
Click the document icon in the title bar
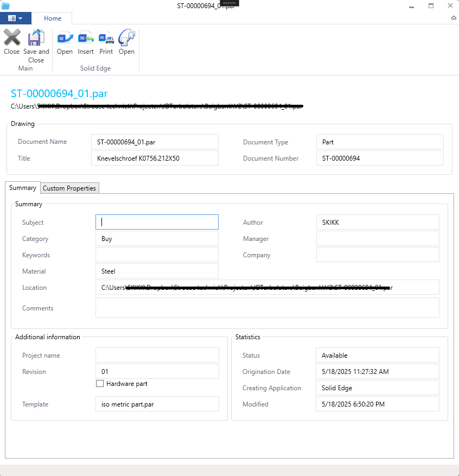(5, 5)
